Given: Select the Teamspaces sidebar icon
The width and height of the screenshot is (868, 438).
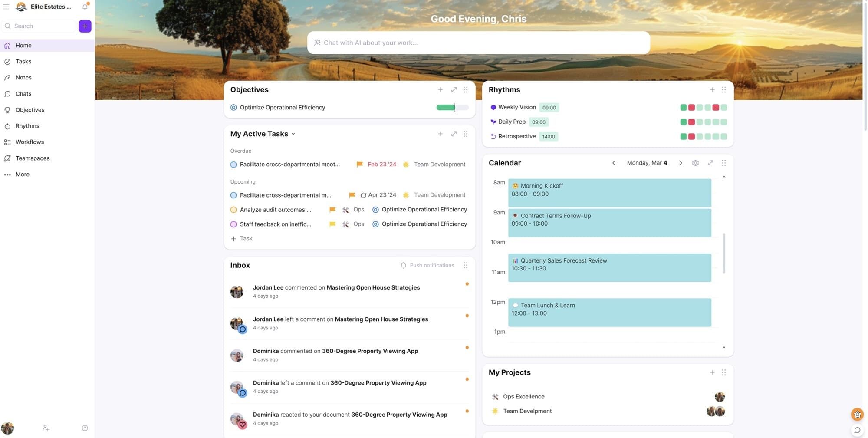Looking at the screenshot, I should pos(7,158).
